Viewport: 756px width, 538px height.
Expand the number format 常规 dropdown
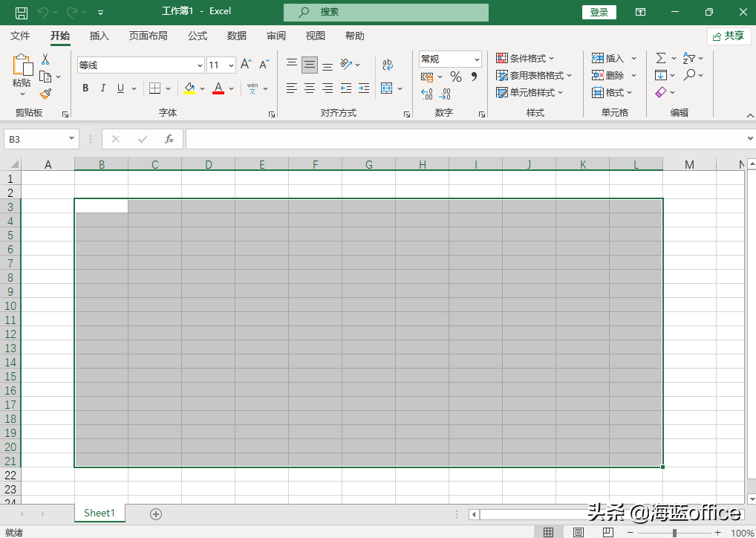click(477, 59)
